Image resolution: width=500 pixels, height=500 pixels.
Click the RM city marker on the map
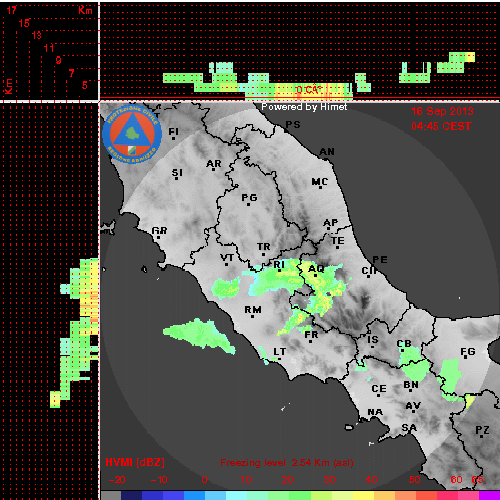[252, 316]
